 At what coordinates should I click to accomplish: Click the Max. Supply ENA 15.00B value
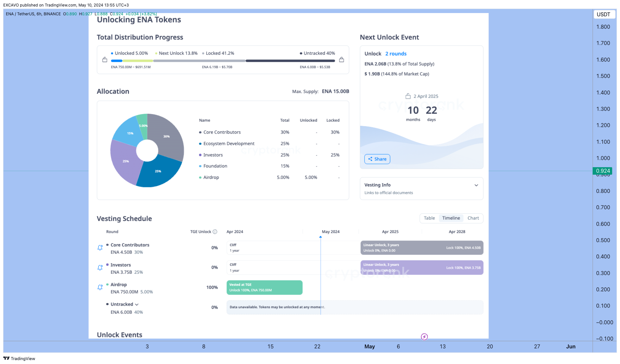click(335, 92)
